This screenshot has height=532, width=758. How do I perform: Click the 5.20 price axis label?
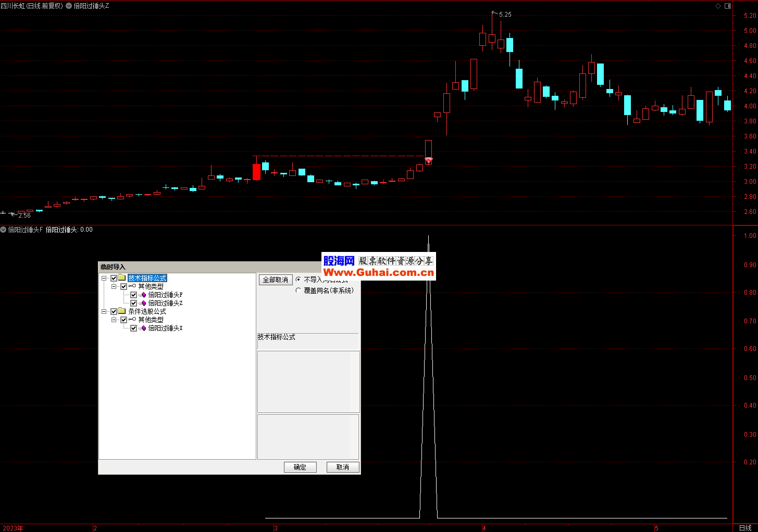[x=750, y=16]
